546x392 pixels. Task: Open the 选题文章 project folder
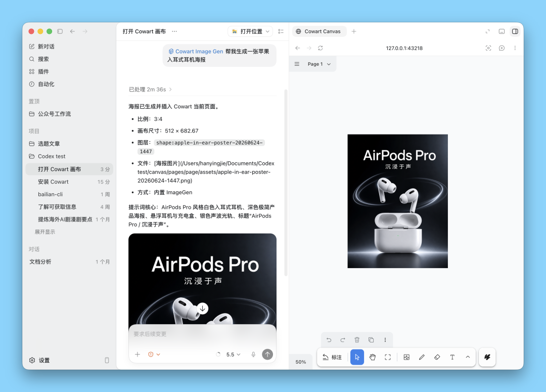[x=69, y=144]
